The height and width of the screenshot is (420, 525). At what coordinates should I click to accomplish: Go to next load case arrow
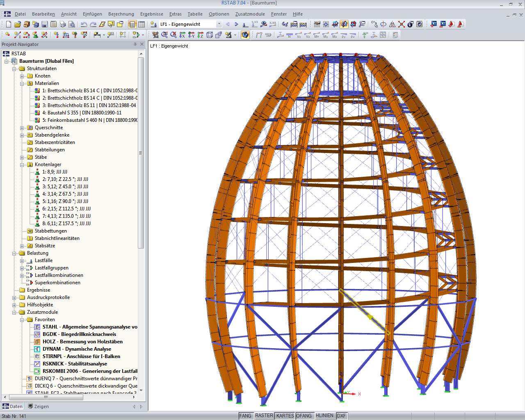236,24
